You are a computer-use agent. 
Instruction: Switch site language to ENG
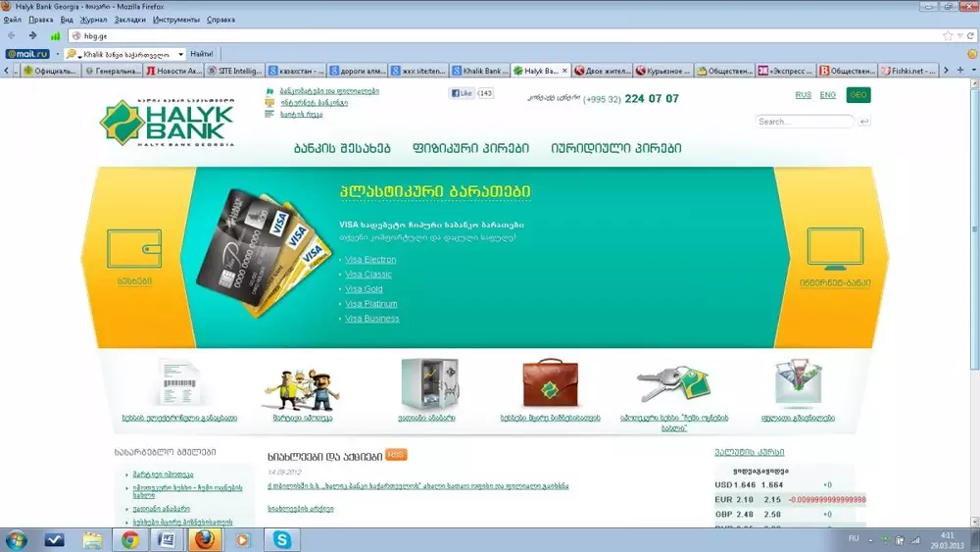(828, 95)
